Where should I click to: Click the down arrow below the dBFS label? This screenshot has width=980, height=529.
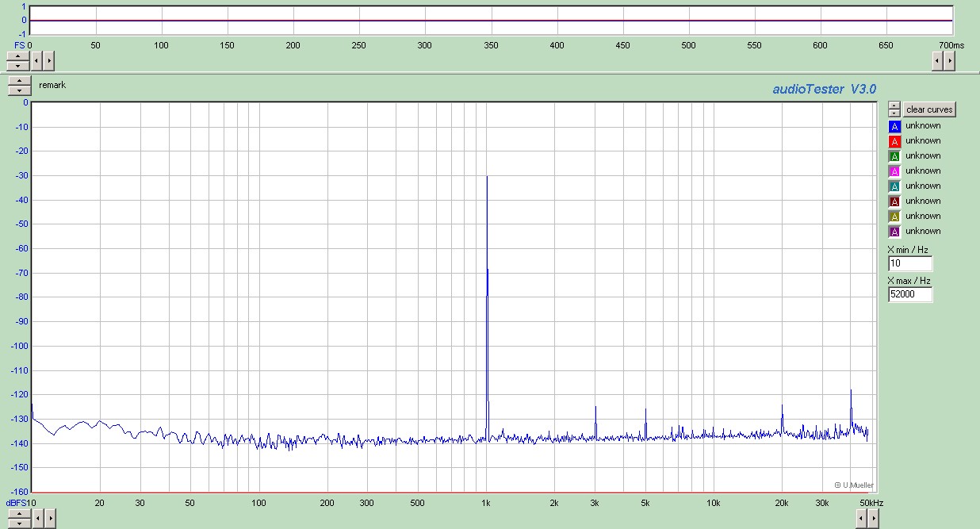[18, 523]
